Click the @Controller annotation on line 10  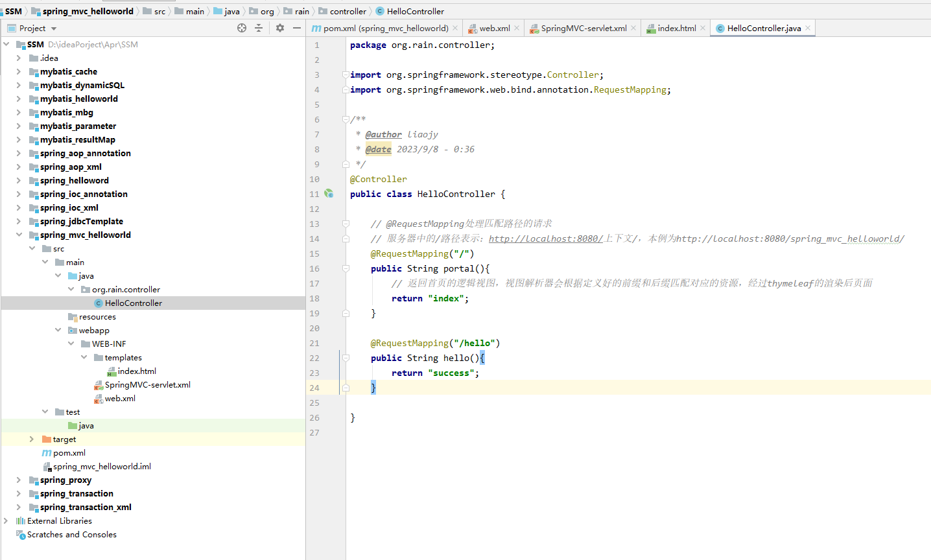(379, 179)
